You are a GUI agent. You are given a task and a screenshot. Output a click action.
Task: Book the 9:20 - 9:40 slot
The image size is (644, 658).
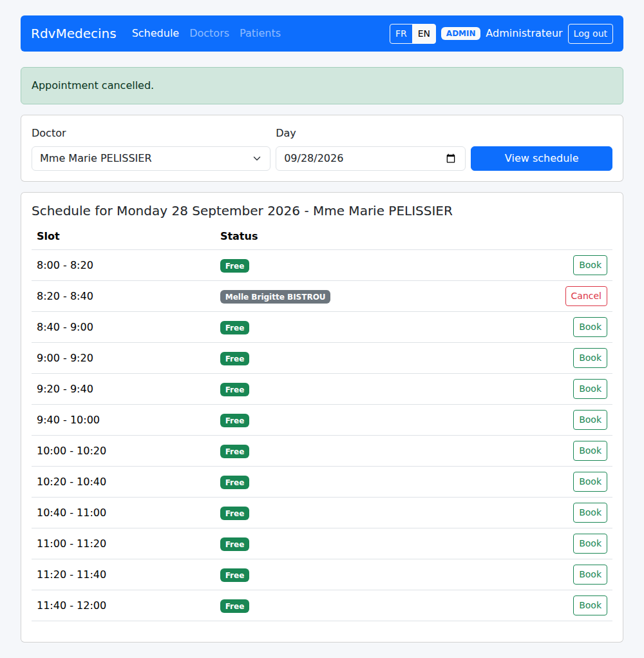[590, 389]
